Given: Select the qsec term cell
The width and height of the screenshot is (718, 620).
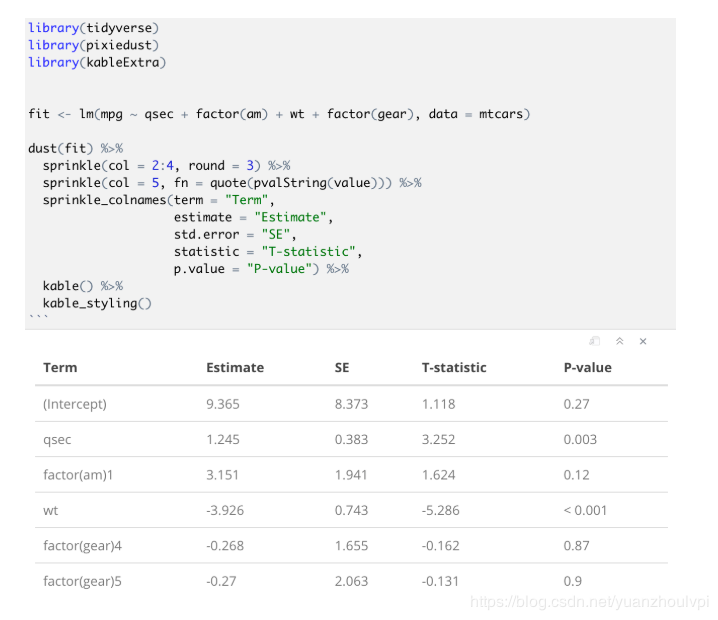Looking at the screenshot, I should click(x=57, y=440).
